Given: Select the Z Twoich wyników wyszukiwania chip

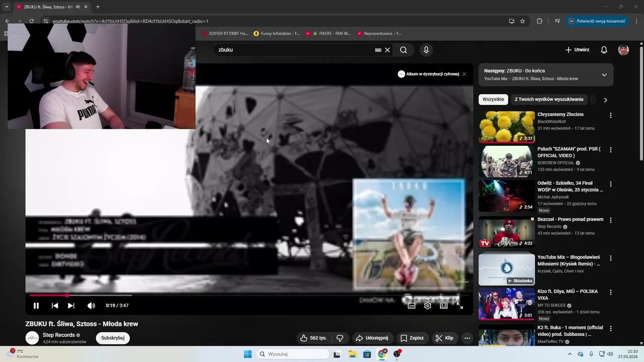Looking at the screenshot, I should pos(549,100).
